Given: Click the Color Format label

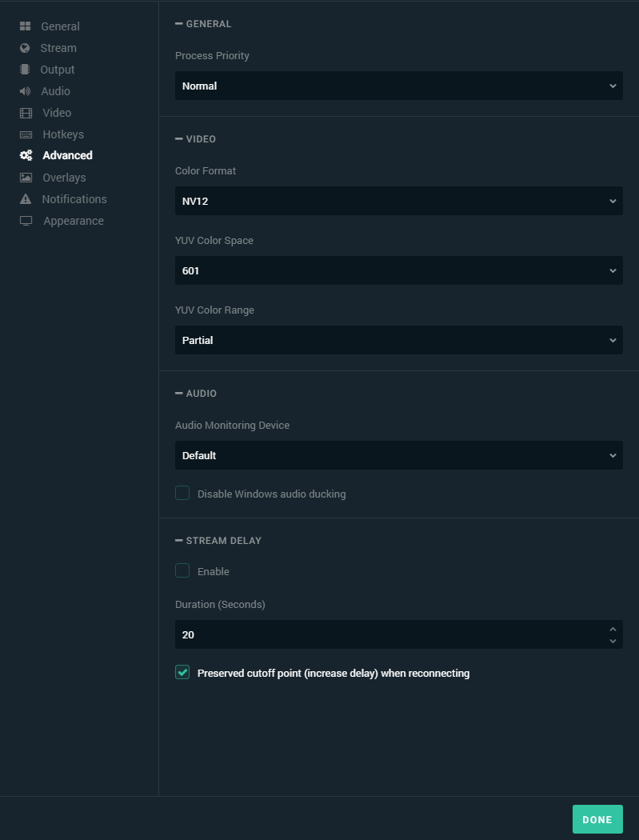Looking at the screenshot, I should (206, 171).
